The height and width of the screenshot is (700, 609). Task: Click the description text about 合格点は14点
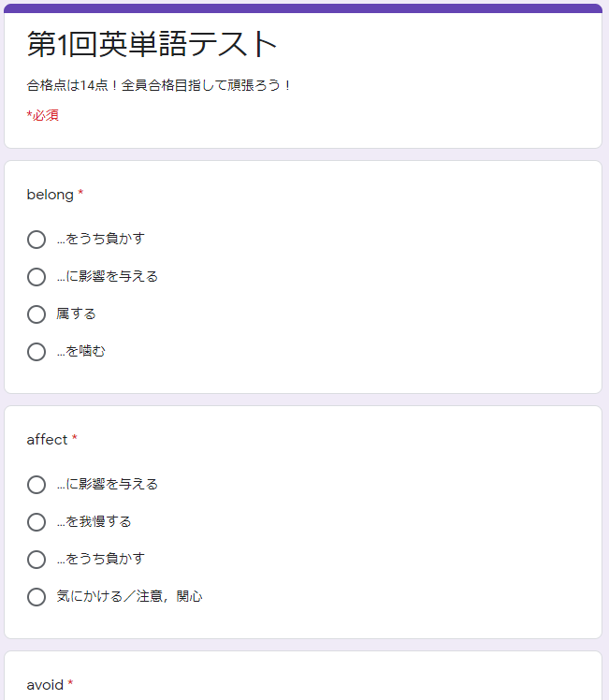click(158, 85)
